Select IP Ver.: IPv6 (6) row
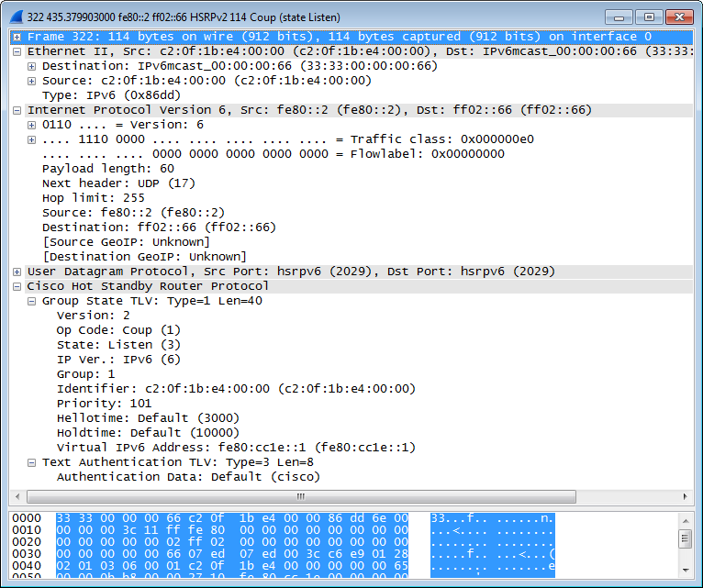 point(118,360)
